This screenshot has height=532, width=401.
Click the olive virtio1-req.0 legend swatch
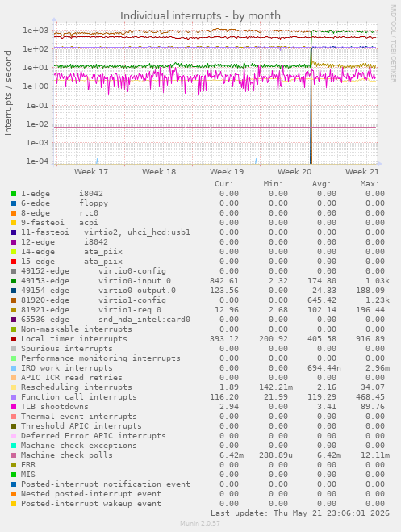pos(14,310)
